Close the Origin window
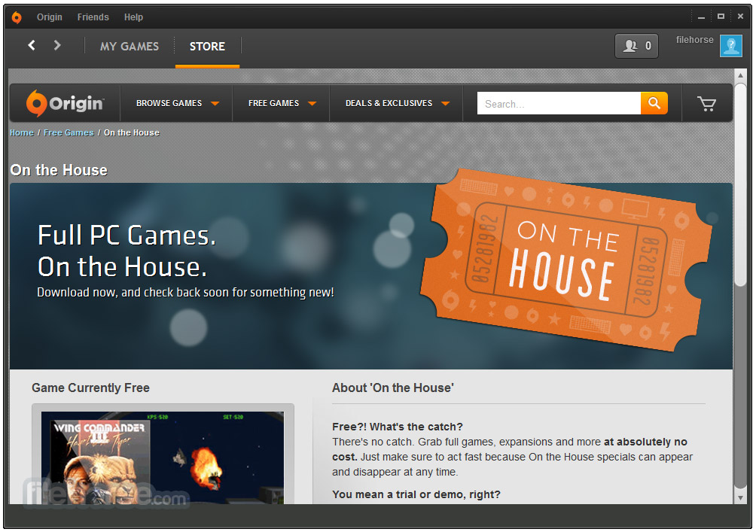Viewport: 756px width, 532px height. point(740,17)
